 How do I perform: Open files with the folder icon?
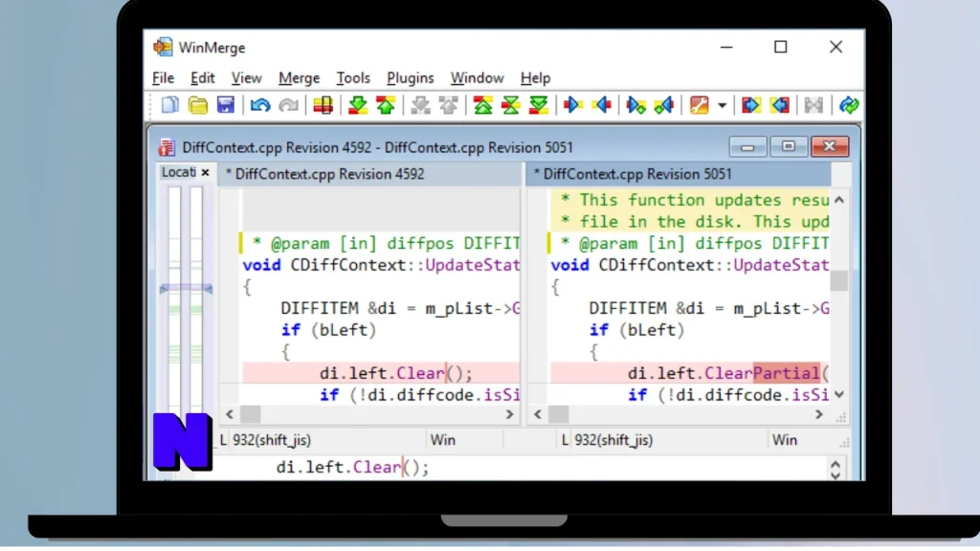198,105
